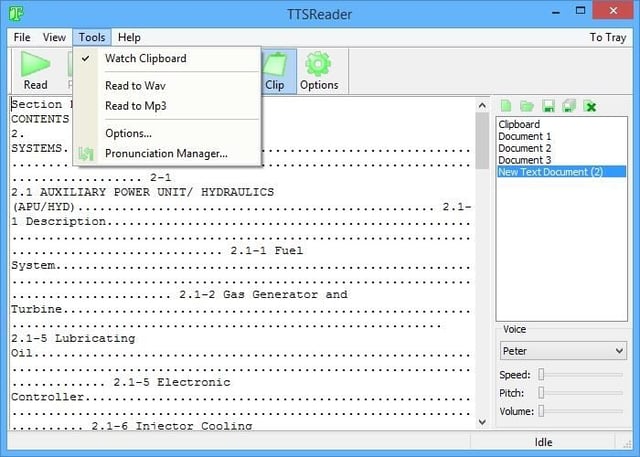Click the line '2.1 AUXILIARY POWER UNIT/ HYDRAULICS'
The height and width of the screenshot is (457, 640).
tap(142, 192)
